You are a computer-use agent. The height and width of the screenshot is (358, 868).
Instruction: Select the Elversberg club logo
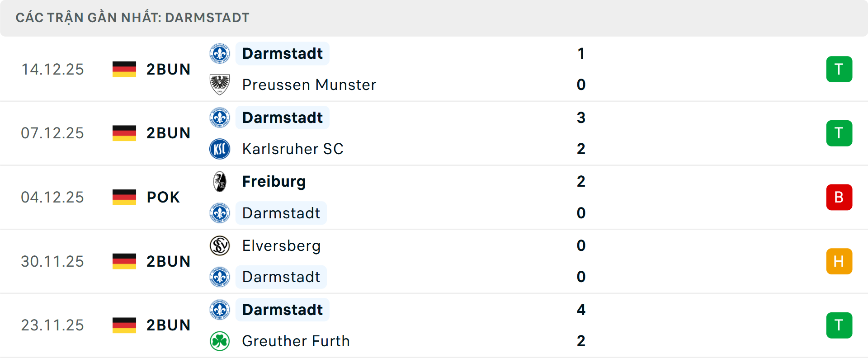click(x=220, y=245)
